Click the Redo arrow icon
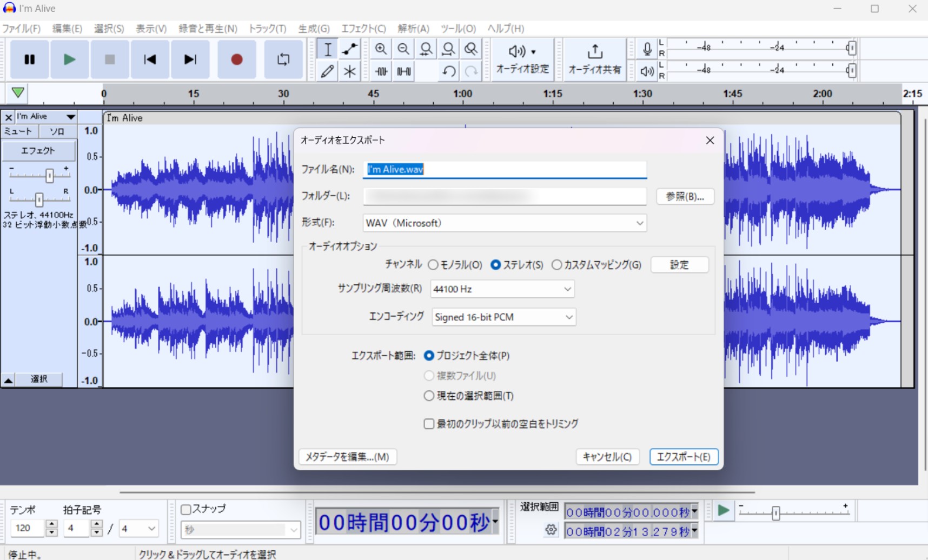The width and height of the screenshot is (928, 560). pos(471,71)
